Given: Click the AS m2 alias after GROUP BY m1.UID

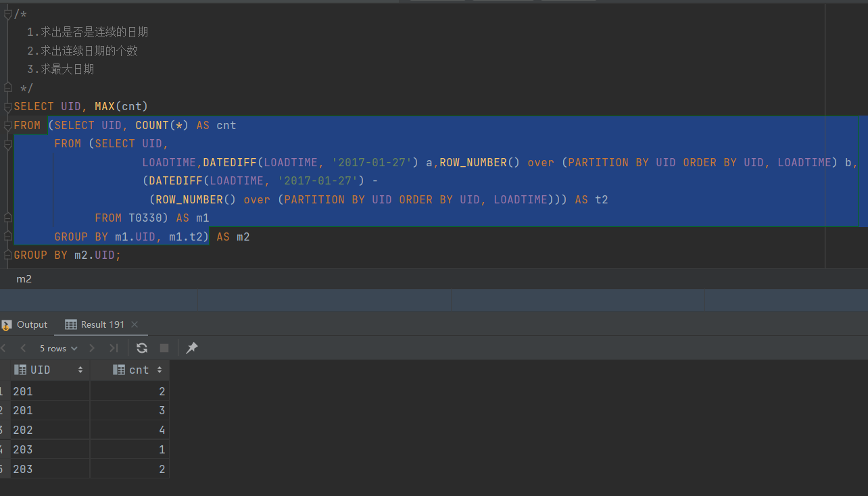Looking at the screenshot, I should coord(233,237).
